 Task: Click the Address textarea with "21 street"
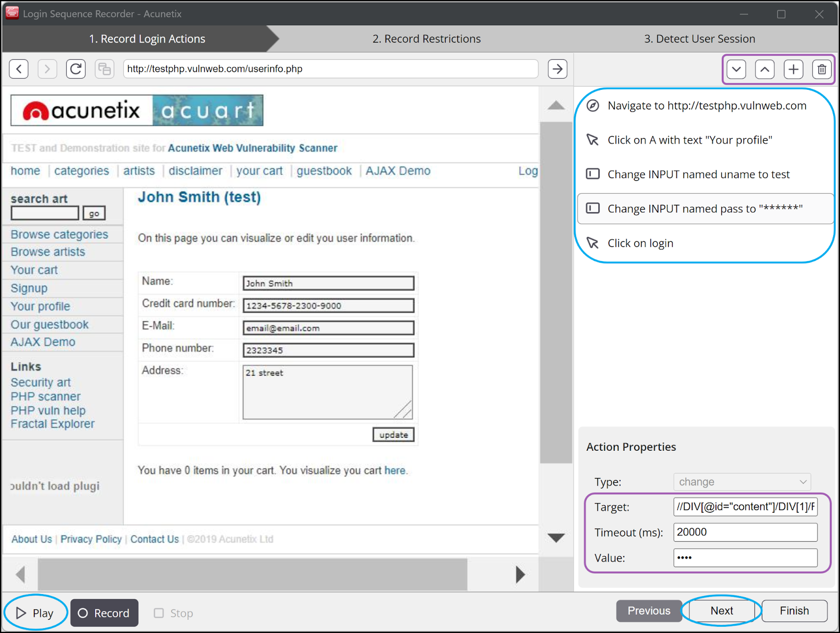328,392
